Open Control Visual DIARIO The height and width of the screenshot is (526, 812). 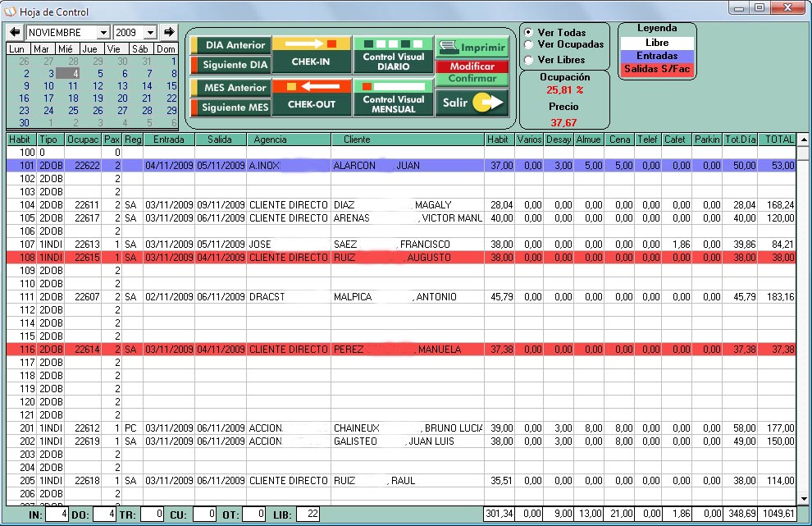(393, 54)
